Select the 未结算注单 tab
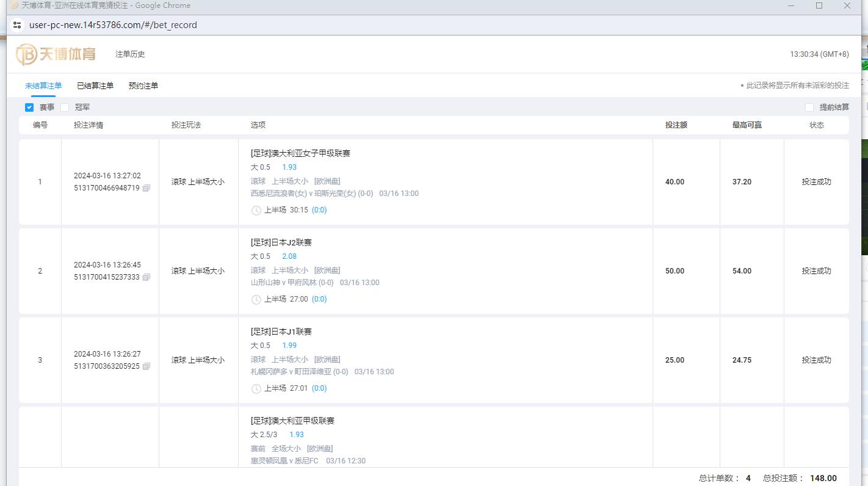The image size is (868, 486). (x=43, y=86)
